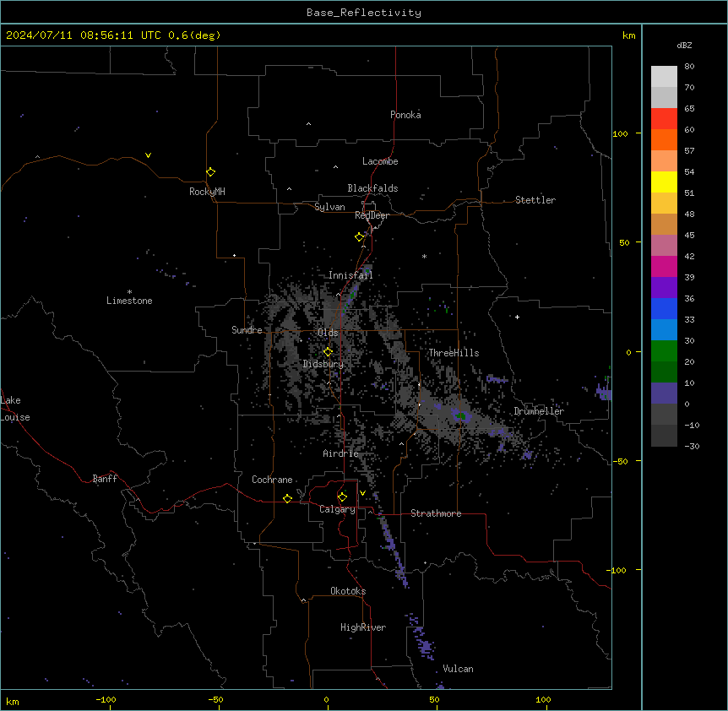Click the ThreeHills label
The height and width of the screenshot is (711, 728).
pyautogui.click(x=454, y=353)
